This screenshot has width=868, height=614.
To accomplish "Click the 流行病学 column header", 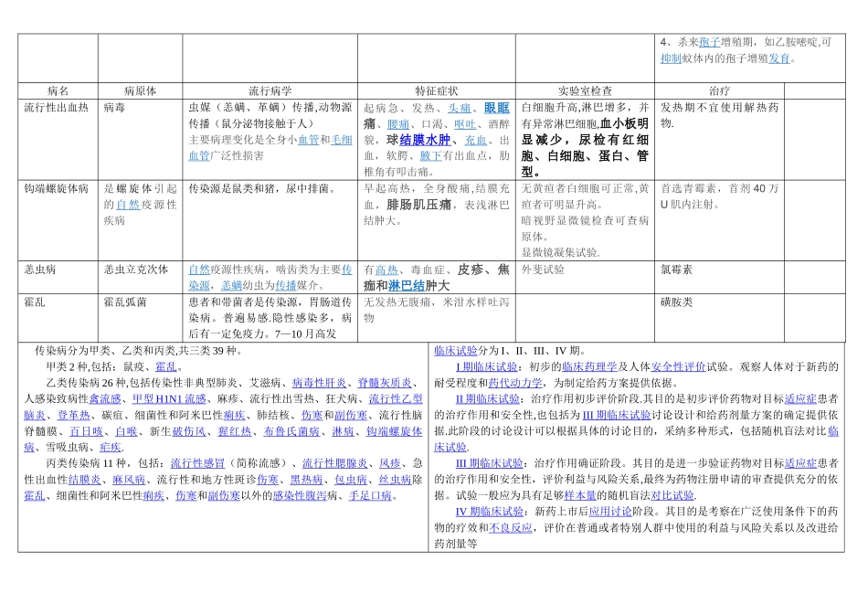I will 270,90.
